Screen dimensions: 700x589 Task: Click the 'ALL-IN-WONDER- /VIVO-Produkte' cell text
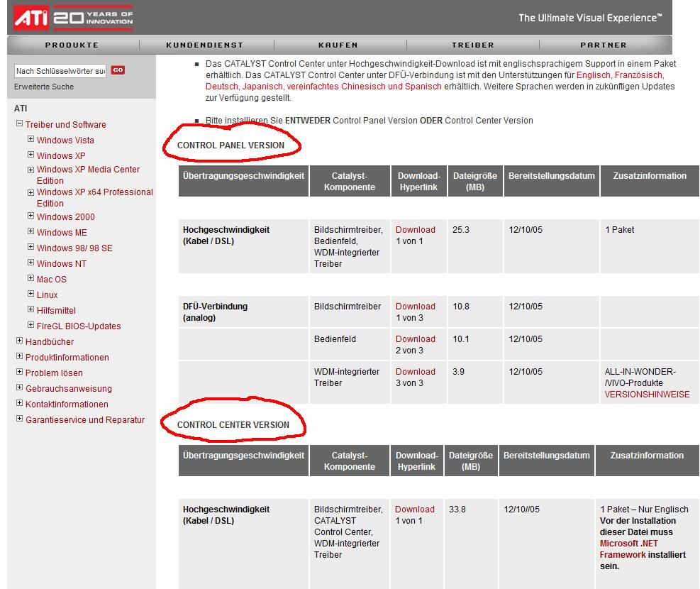pyautogui.click(x=640, y=378)
